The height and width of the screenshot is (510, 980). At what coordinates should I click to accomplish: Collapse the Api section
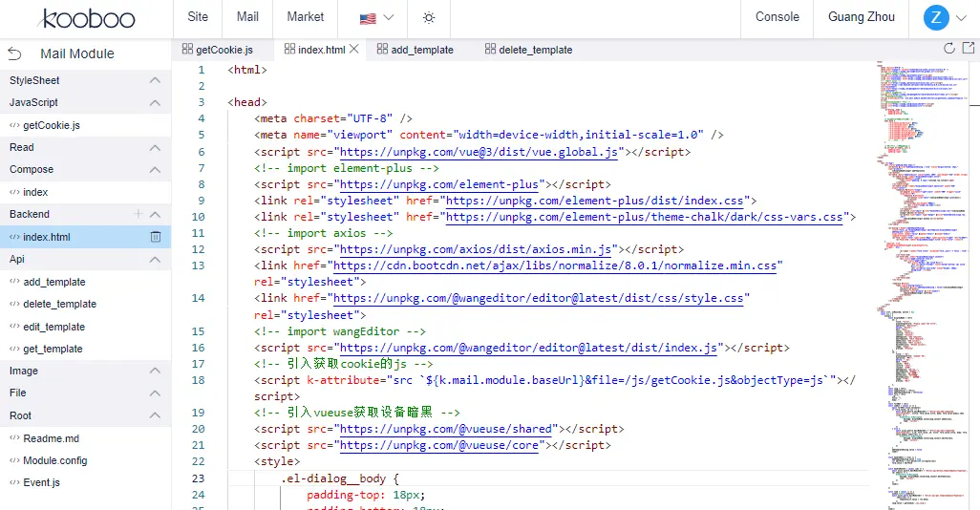(155, 259)
